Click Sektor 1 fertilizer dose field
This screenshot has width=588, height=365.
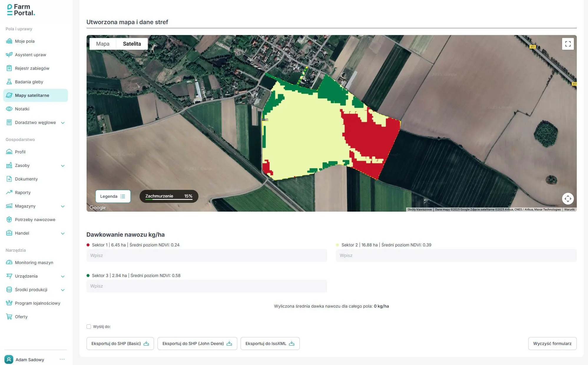point(206,255)
